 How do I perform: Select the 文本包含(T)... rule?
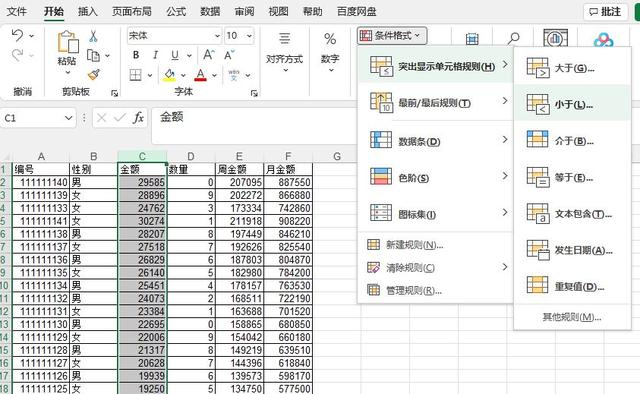tap(572, 214)
